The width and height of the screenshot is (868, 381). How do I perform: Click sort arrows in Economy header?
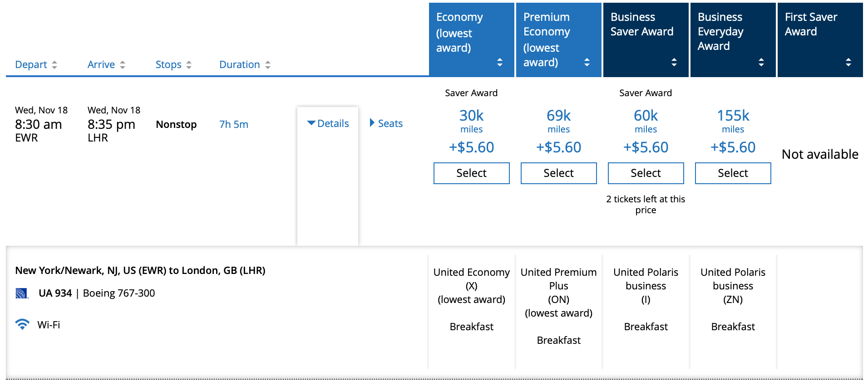(500, 62)
